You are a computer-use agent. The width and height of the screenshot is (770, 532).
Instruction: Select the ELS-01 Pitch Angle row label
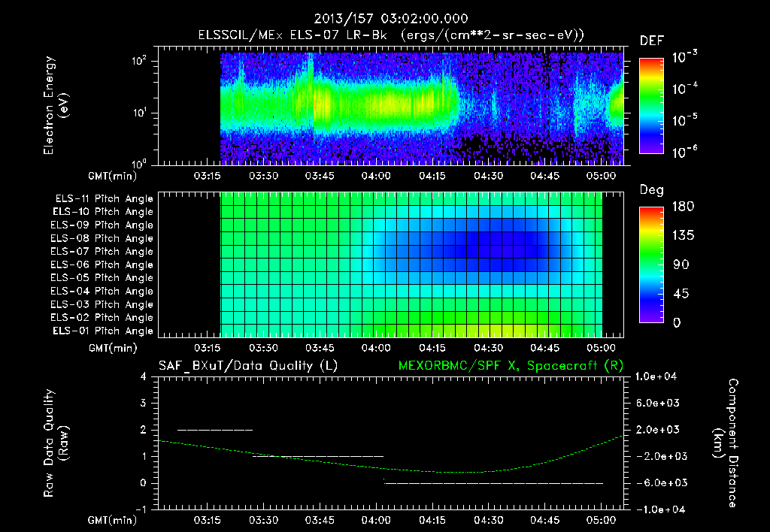point(103,331)
